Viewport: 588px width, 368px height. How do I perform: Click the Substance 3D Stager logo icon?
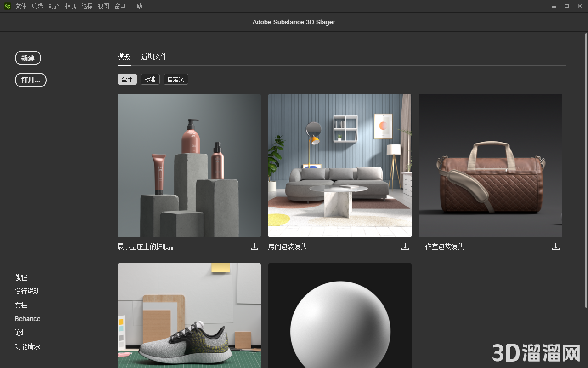pyautogui.click(x=7, y=6)
